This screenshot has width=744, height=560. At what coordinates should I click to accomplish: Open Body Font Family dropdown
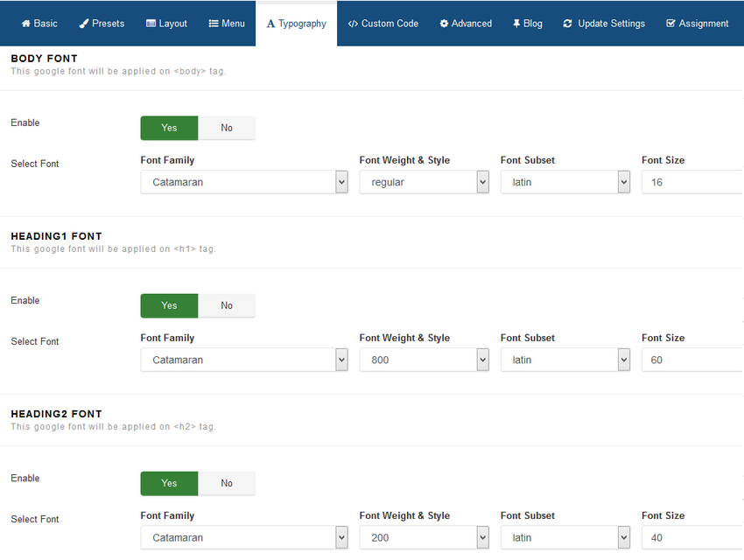point(244,182)
